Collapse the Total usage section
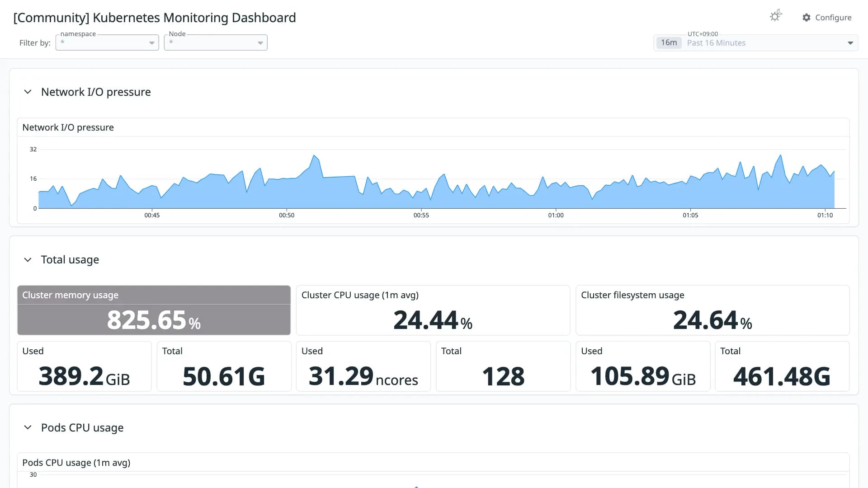The width and height of the screenshot is (868, 488). pyautogui.click(x=28, y=259)
